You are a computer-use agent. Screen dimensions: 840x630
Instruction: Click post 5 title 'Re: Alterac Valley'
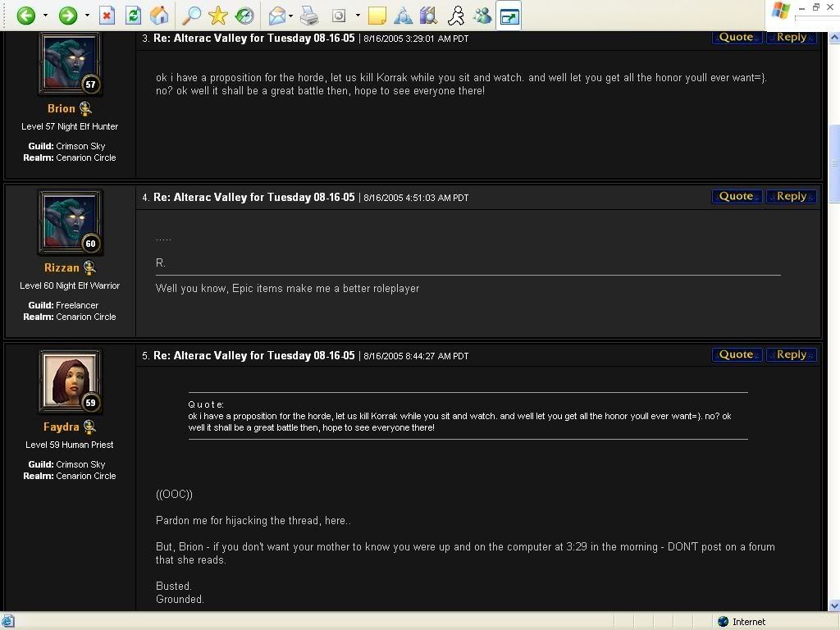[254, 356]
